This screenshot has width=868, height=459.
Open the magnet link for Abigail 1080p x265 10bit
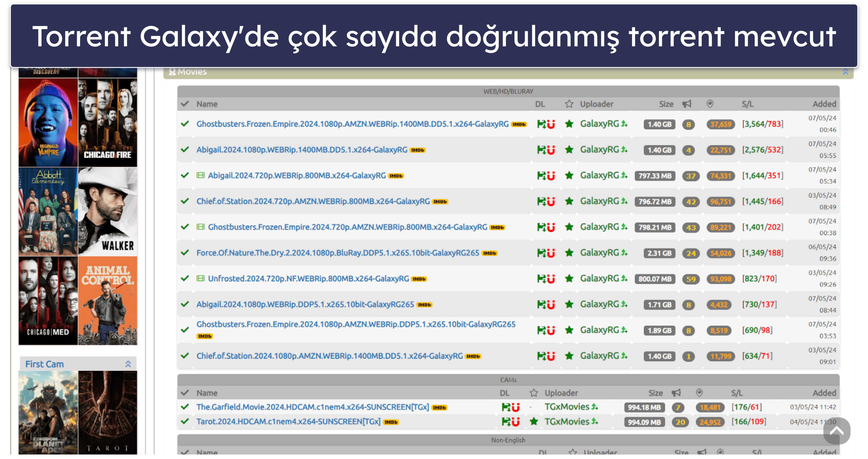[x=551, y=304]
